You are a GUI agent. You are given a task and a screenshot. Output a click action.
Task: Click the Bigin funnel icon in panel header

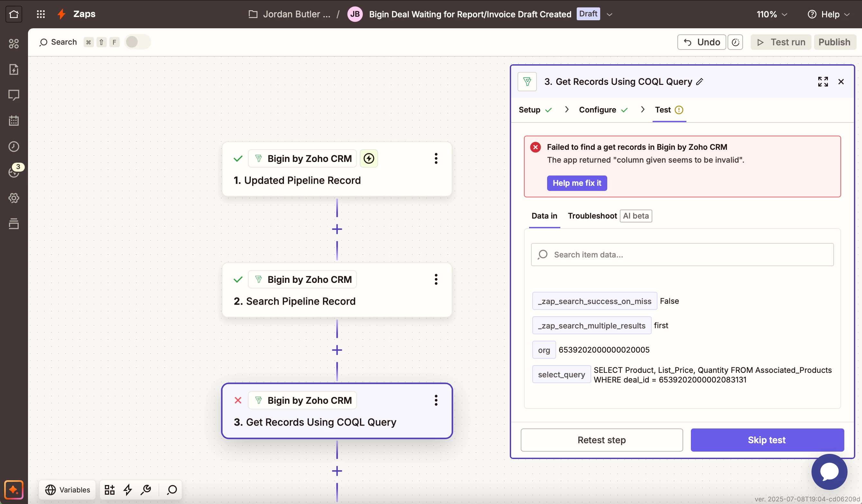527,81
